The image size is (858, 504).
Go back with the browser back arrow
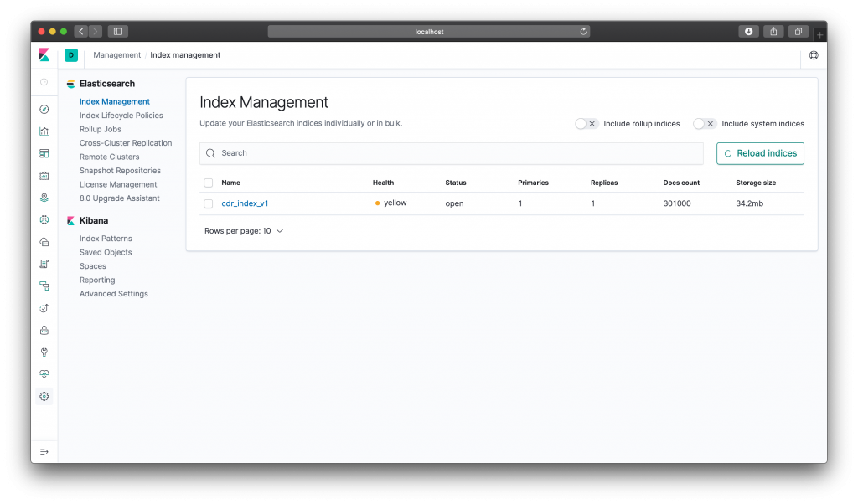point(81,32)
